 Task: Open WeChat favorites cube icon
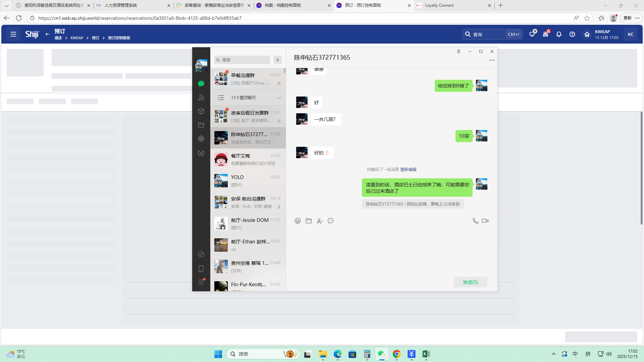[201, 111]
